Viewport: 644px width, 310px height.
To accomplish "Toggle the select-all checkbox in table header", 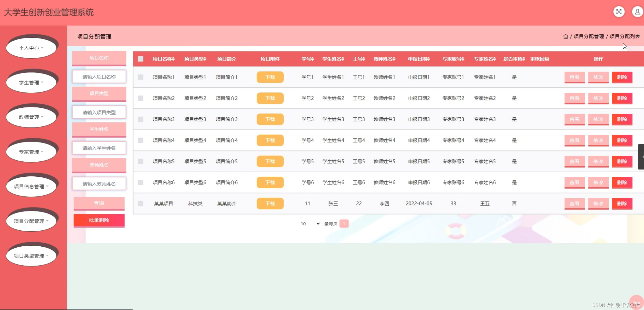I will [140, 59].
